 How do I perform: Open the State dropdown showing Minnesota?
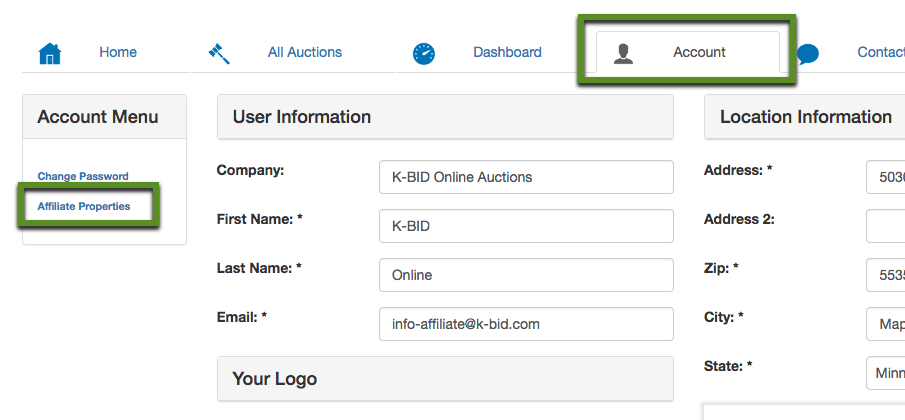tap(886, 373)
